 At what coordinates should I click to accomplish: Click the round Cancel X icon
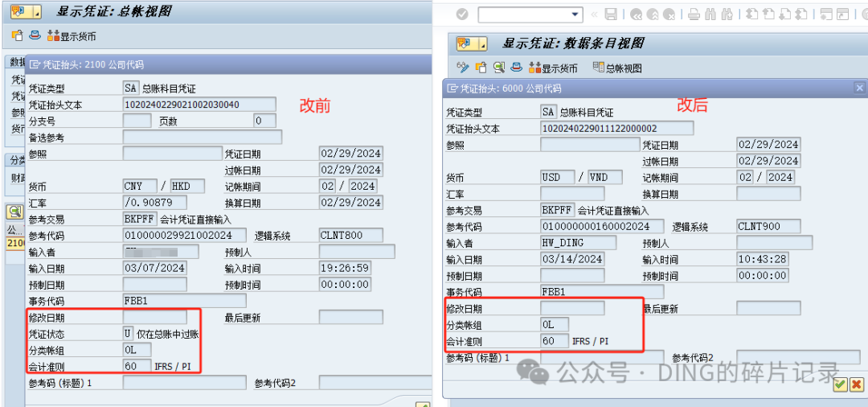point(669,15)
